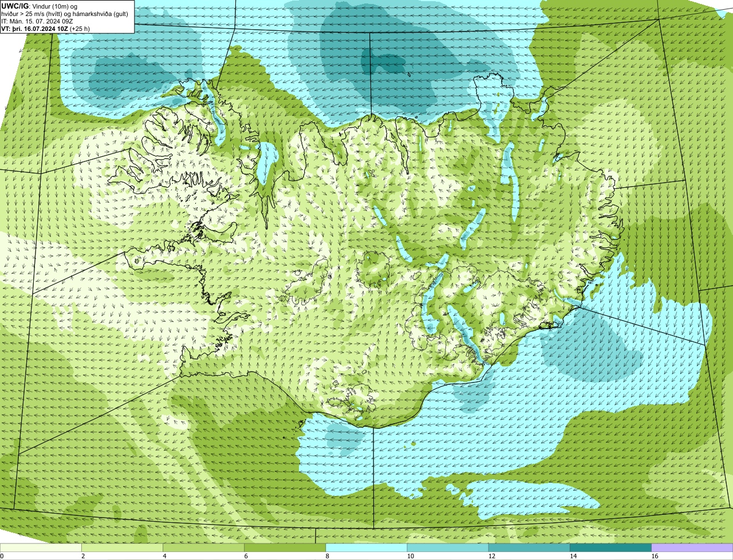733x560 pixels.
Task: Click the legend label "0"
Action: [2, 556]
